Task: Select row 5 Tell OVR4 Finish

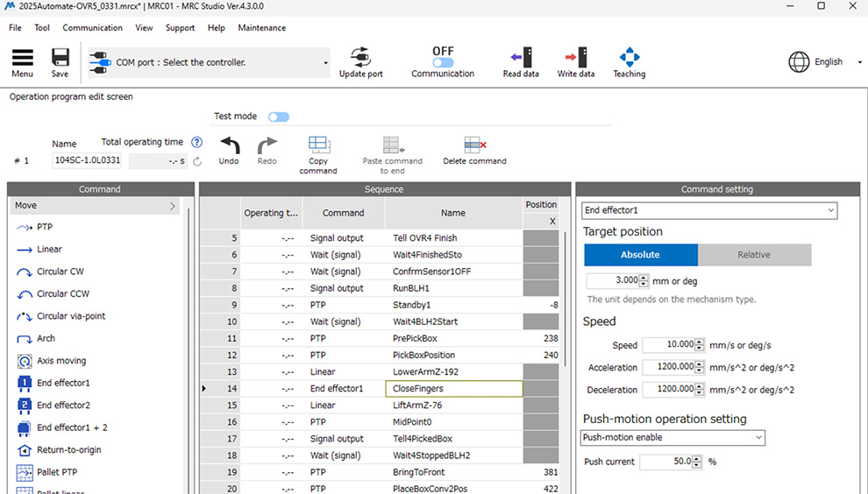Action: click(379, 238)
